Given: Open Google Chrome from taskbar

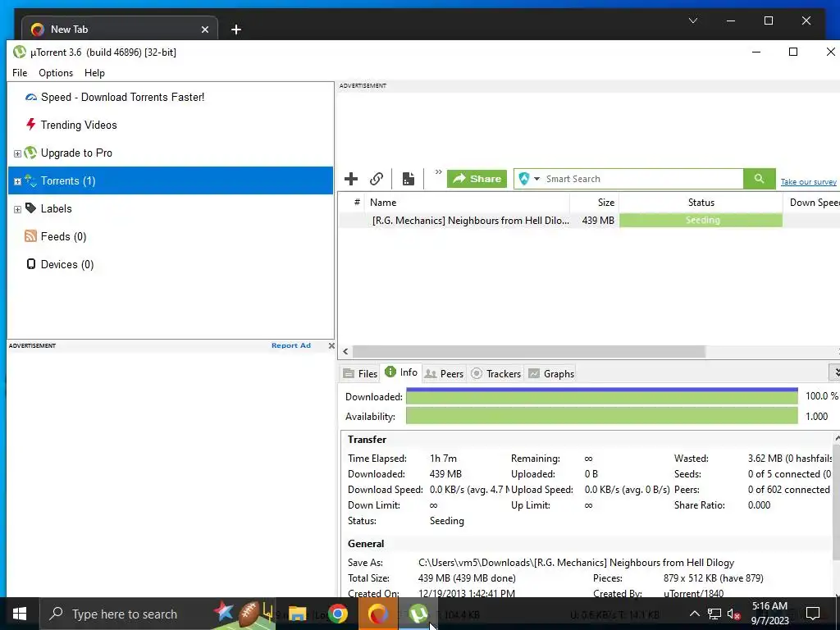Looking at the screenshot, I should [x=338, y=614].
